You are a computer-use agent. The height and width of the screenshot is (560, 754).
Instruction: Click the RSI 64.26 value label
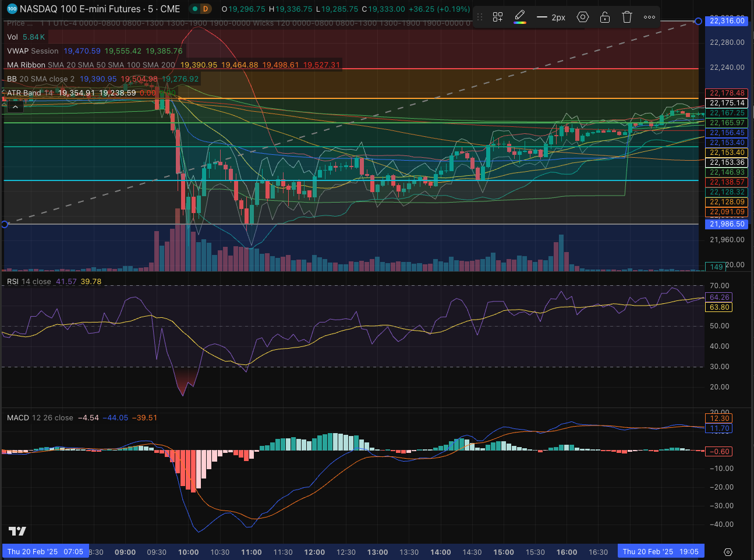(720, 297)
